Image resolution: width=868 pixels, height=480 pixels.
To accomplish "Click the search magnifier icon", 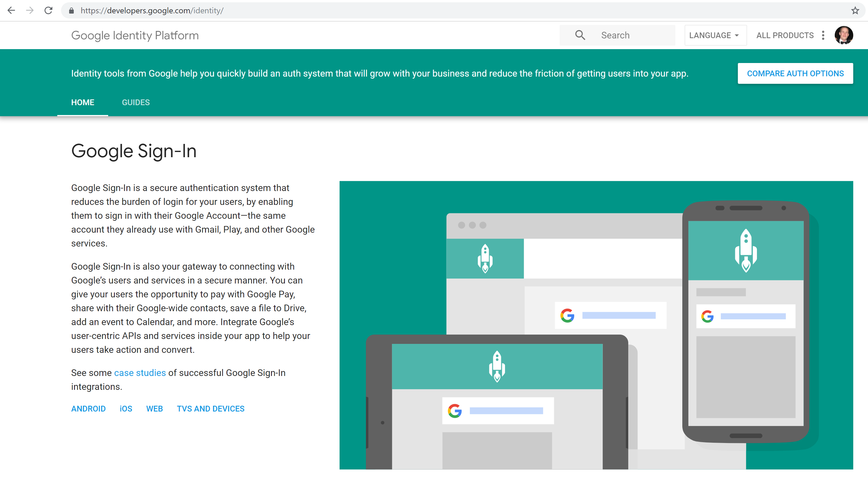I will pos(580,35).
